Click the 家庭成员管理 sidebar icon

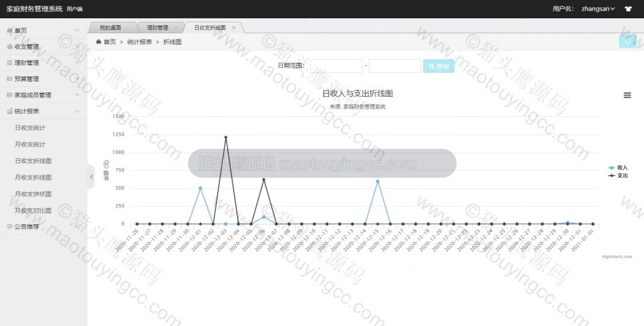pyautogui.click(x=10, y=95)
